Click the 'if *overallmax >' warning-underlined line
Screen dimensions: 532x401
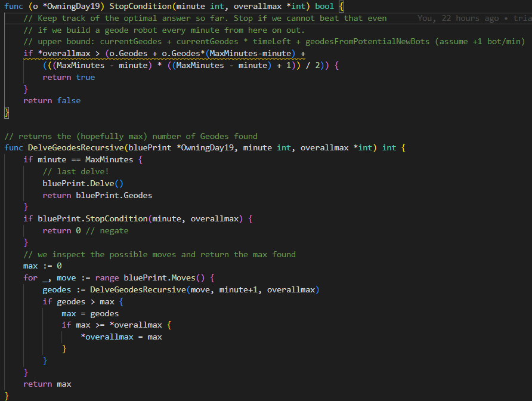point(164,54)
